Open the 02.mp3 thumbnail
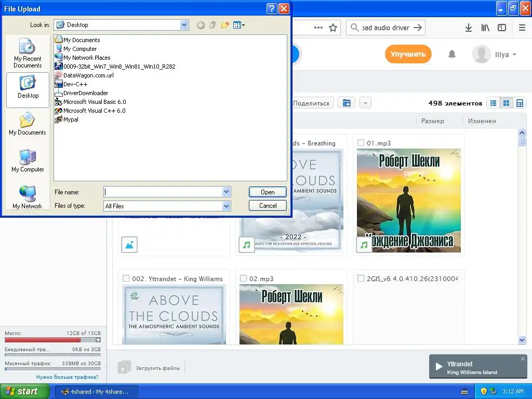532x399 pixels. (291, 314)
